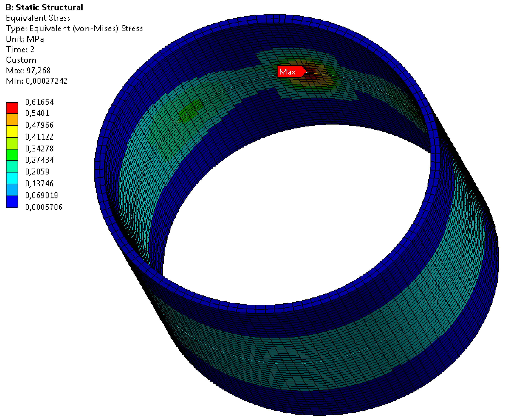Click the 'Max: 97,268' text
Viewport: 505px width, 420px height.
(28, 70)
